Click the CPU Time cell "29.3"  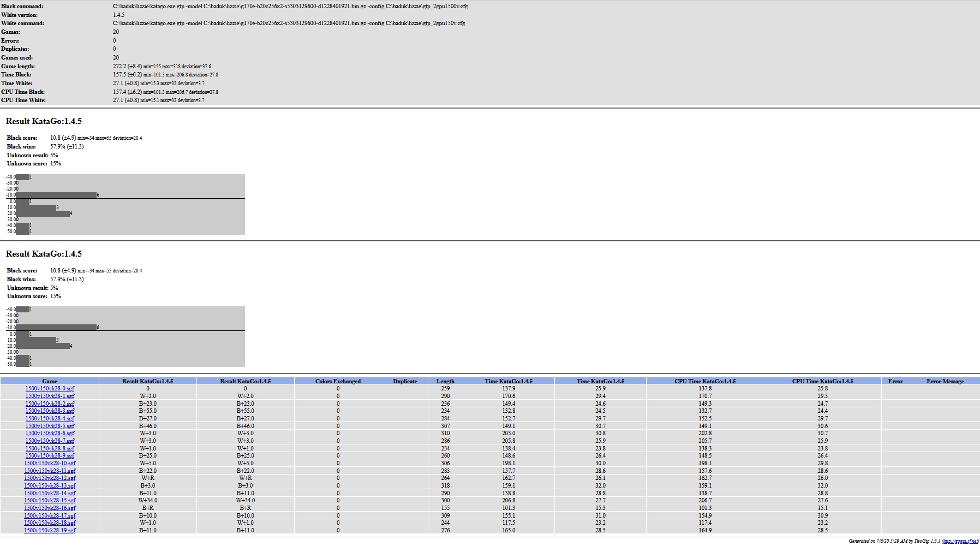point(822,396)
